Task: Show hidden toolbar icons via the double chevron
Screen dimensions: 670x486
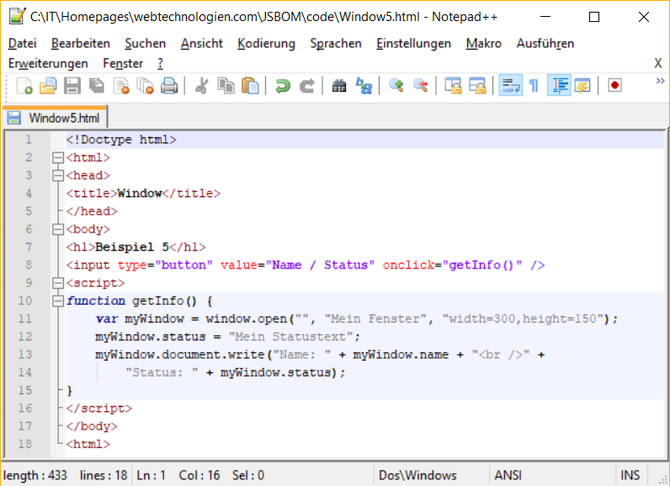Action: [660, 81]
